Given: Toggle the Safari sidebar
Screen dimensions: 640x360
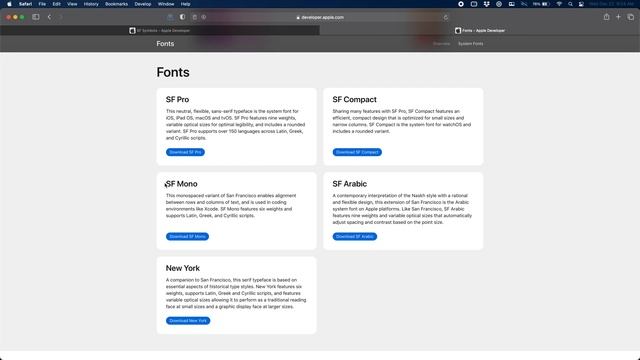Looking at the screenshot, I should coord(36,17).
